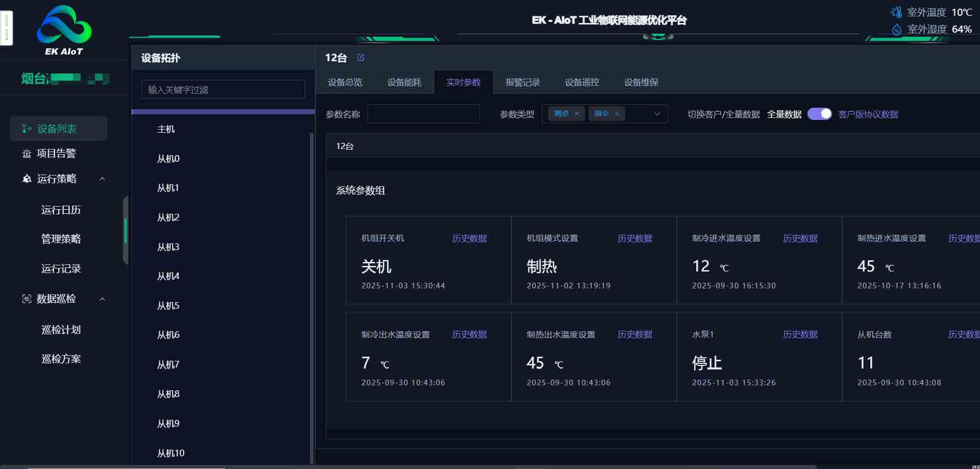This screenshot has width=980, height=469.
Task: Collapse the 运行策略 menu chevron
Action: point(102,179)
